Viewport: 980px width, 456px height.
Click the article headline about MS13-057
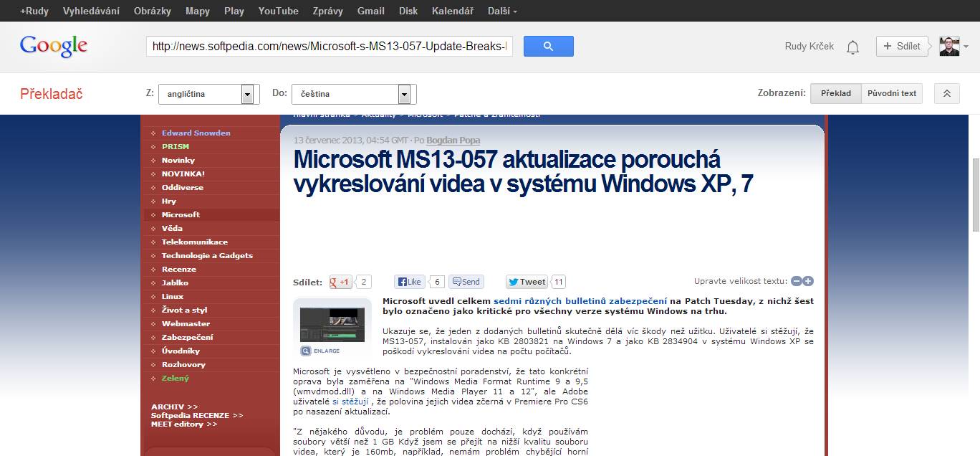click(x=524, y=171)
